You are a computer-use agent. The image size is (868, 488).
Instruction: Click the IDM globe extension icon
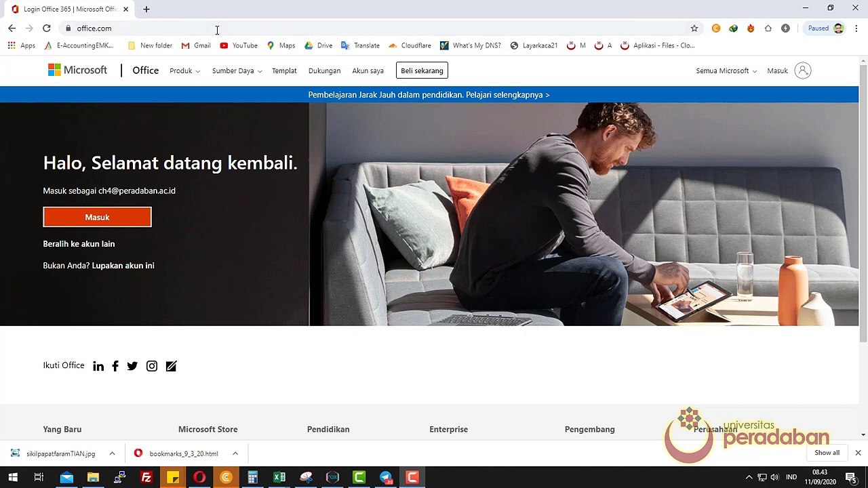coord(733,28)
